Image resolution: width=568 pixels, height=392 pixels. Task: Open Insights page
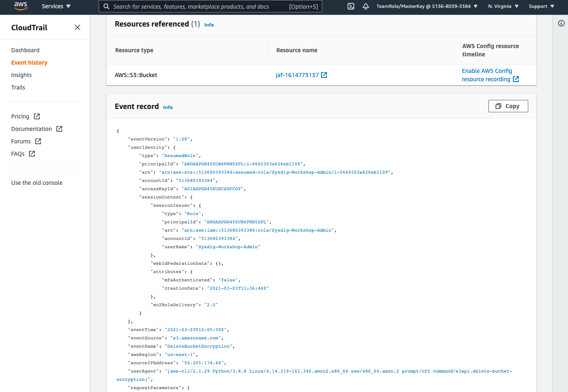(x=21, y=75)
